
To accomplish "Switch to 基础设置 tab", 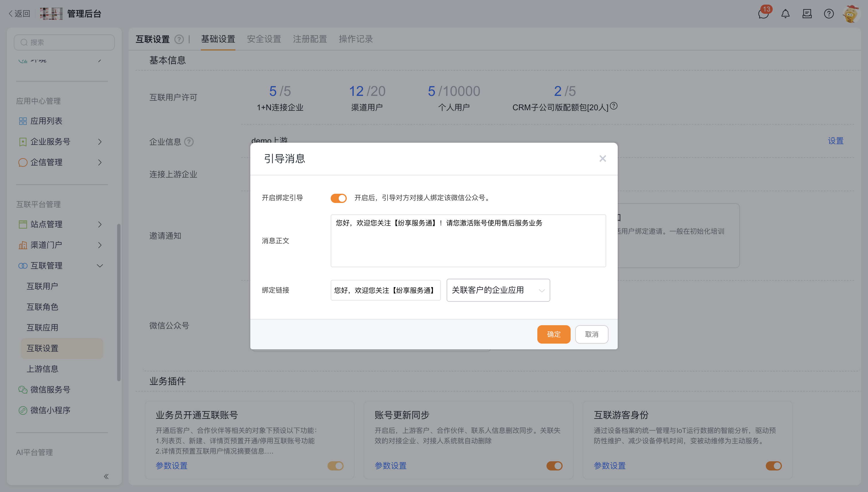I will tap(218, 39).
